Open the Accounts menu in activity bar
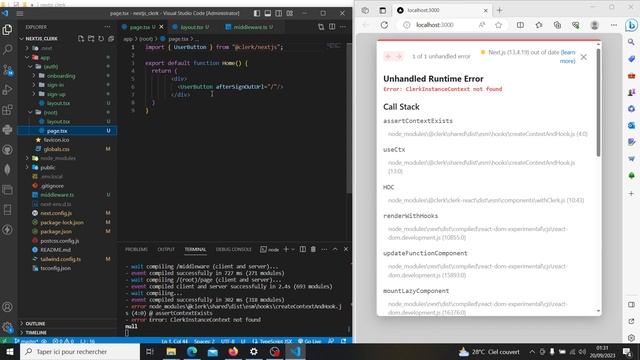This screenshot has height=360, width=640. [7, 307]
